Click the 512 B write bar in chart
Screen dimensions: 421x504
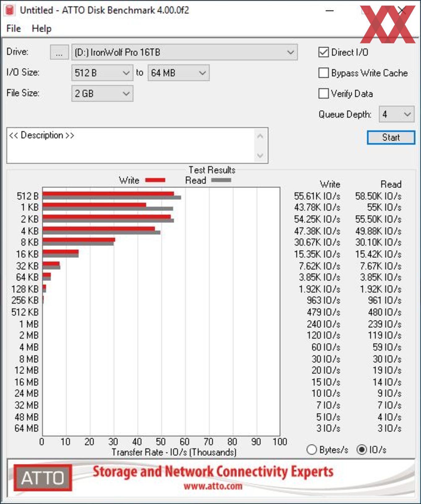(108, 194)
